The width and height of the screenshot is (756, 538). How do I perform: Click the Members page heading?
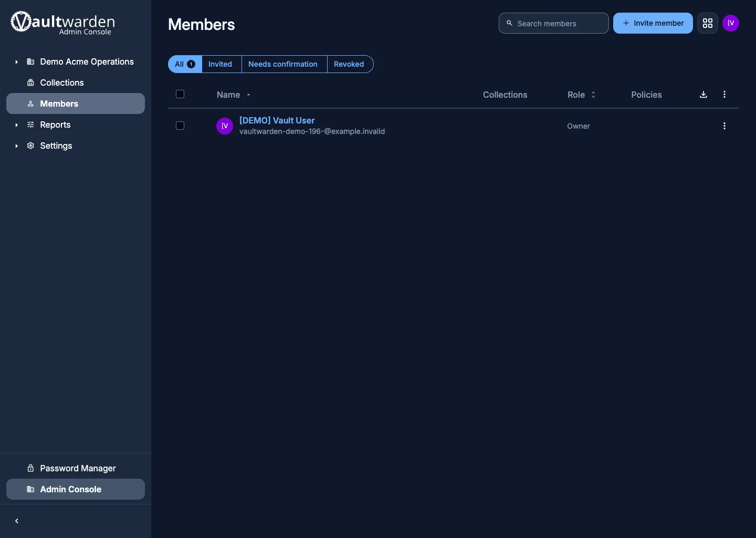click(202, 25)
